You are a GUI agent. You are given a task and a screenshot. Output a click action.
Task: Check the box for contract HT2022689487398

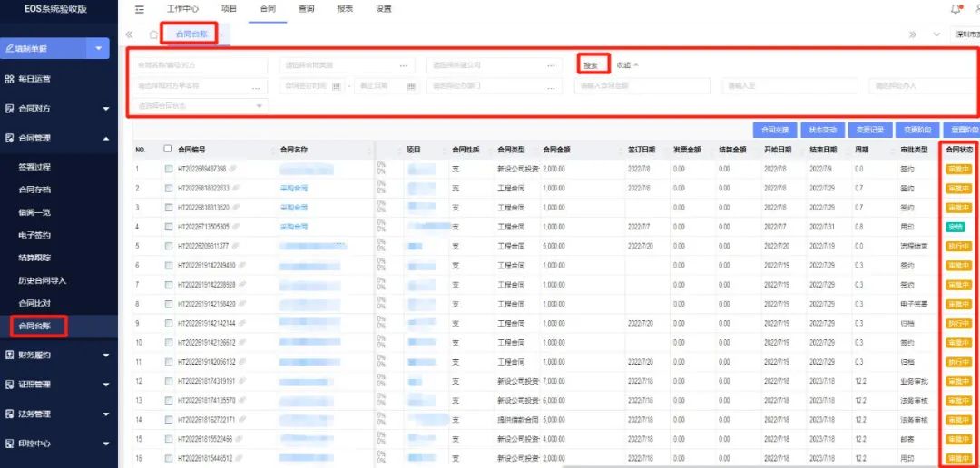click(169, 169)
